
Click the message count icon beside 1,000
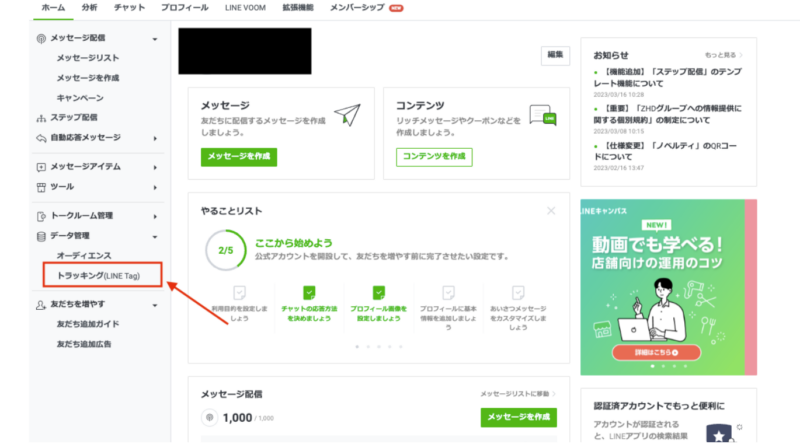point(209,418)
